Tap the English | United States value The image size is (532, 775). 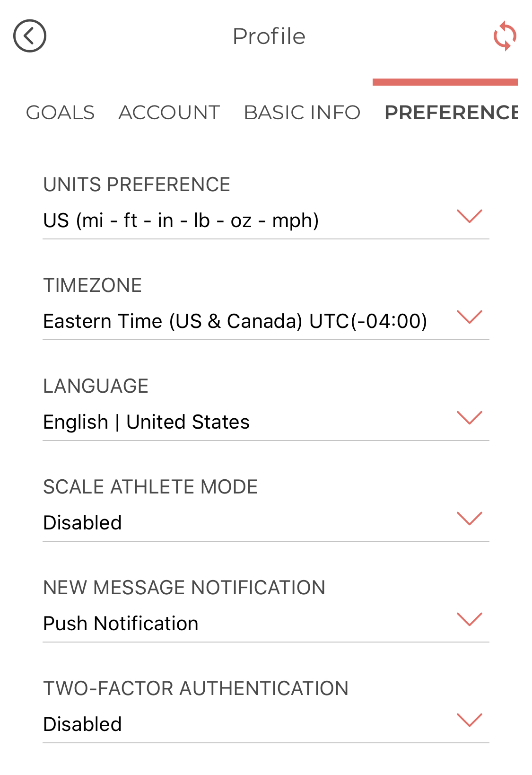click(x=146, y=422)
